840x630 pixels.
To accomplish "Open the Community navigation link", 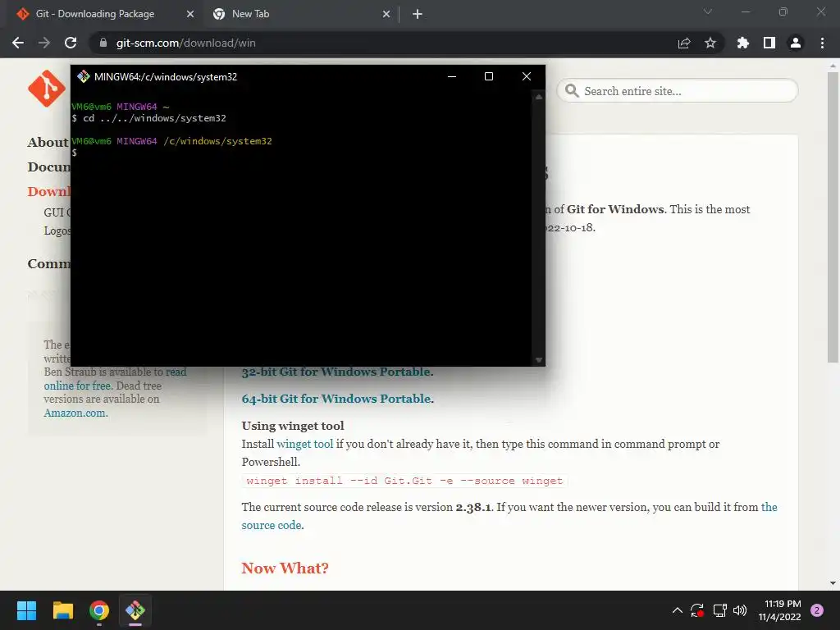I will click(x=48, y=263).
